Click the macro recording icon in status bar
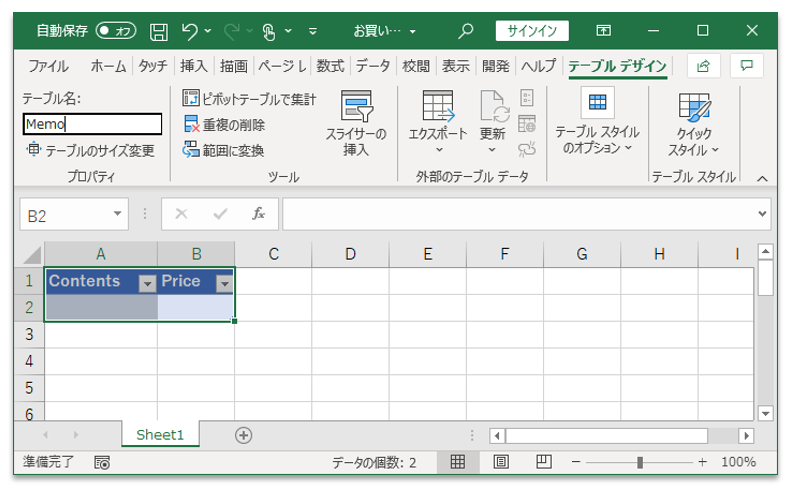Screen dimensions: 794x490 tap(101, 462)
